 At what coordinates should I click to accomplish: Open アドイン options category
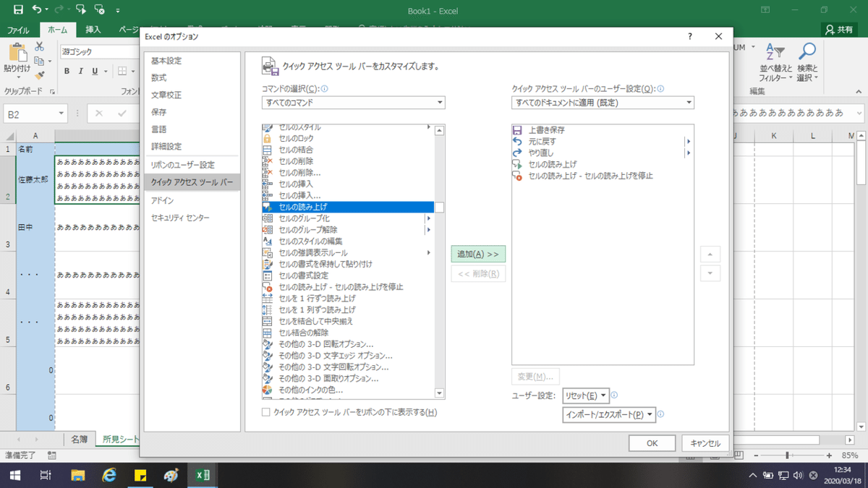click(x=162, y=200)
